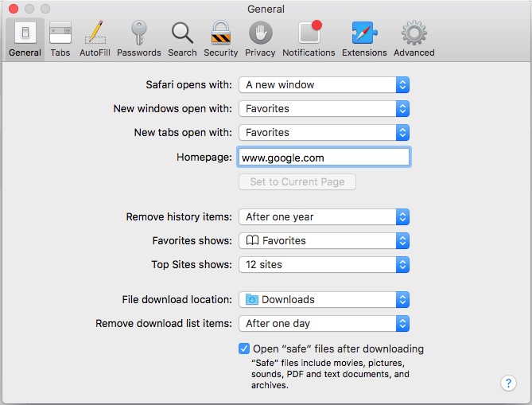Open the Privacy hand icon pane

point(260,39)
